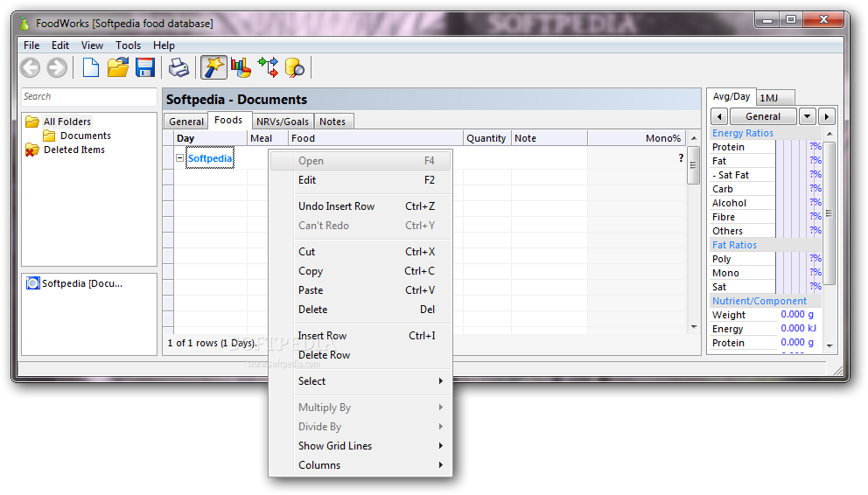
Task: Click the Food column header
Action: point(376,138)
